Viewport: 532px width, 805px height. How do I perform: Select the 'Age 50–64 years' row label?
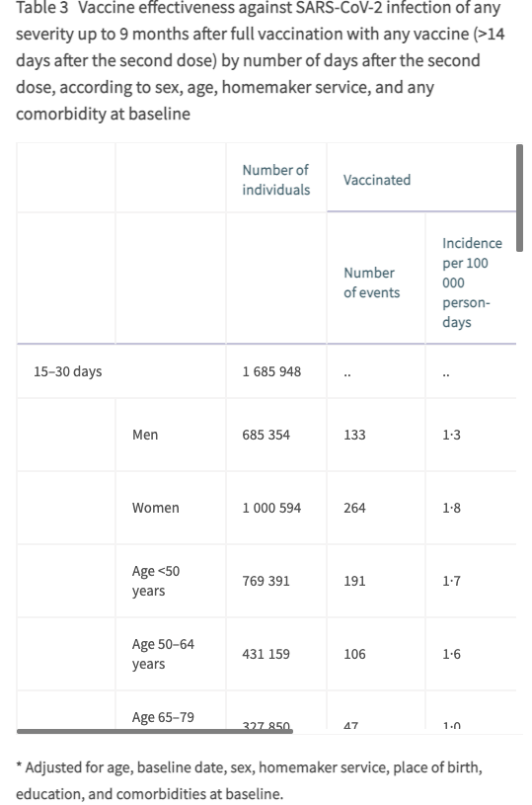click(x=163, y=654)
